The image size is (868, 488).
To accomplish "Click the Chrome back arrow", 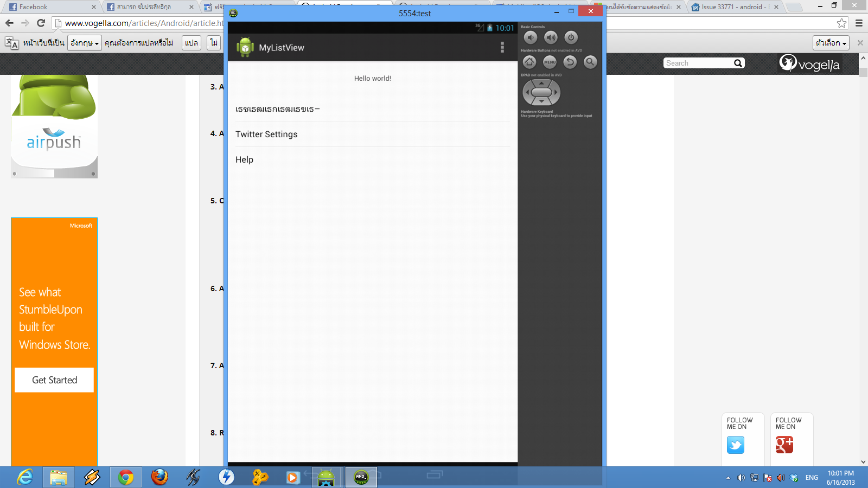I will click(x=9, y=23).
